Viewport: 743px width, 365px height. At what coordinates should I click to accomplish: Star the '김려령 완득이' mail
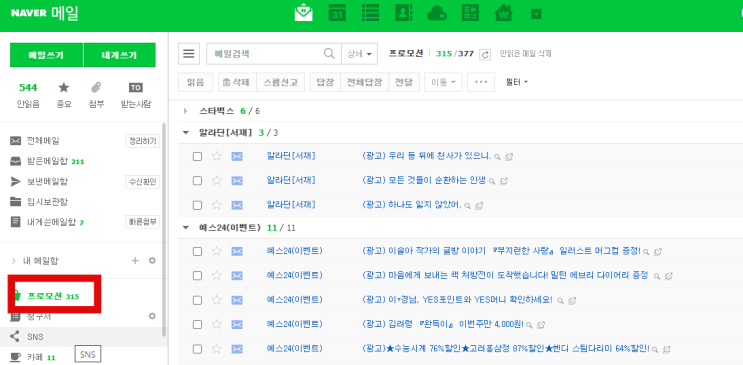(217, 325)
